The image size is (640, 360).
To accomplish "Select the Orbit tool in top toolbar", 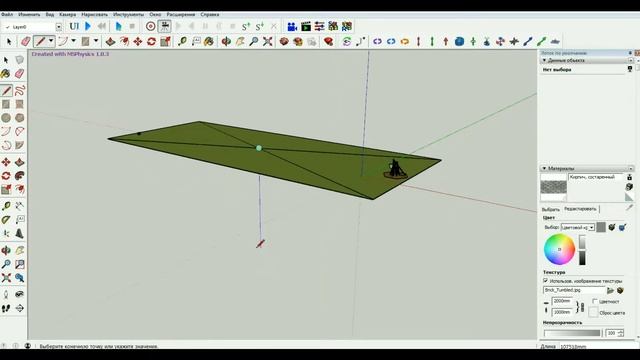I will tap(226, 42).
